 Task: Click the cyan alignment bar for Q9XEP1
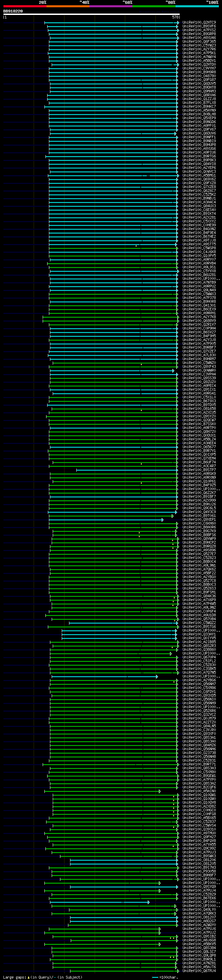pyautogui.click(x=106, y=520)
